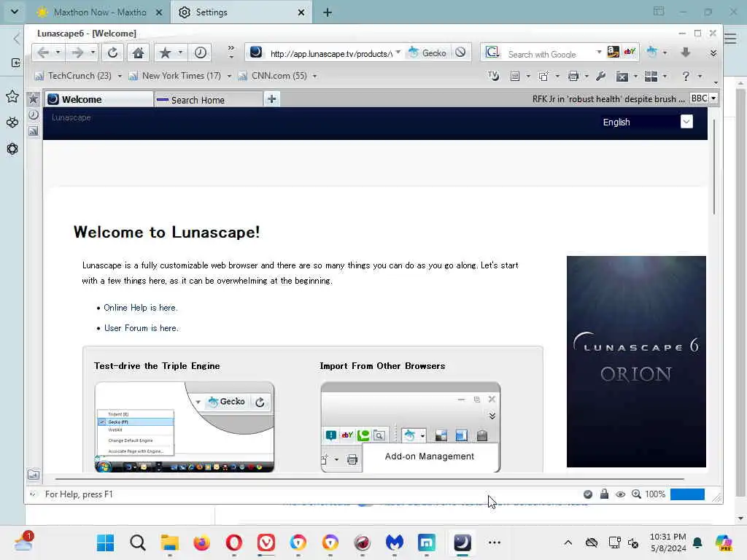
Task: Click the eBay search icon
Action: [x=630, y=52]
